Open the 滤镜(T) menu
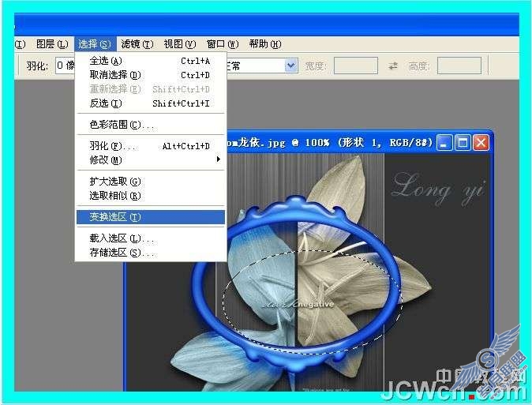 137,44
